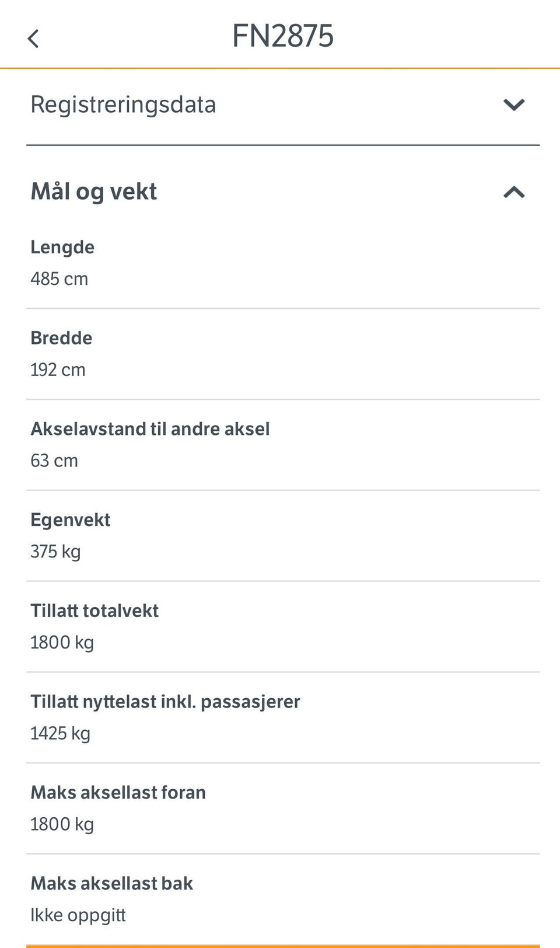
Task: Tap the Mål og vekt heading
Action: click(94, 192)
